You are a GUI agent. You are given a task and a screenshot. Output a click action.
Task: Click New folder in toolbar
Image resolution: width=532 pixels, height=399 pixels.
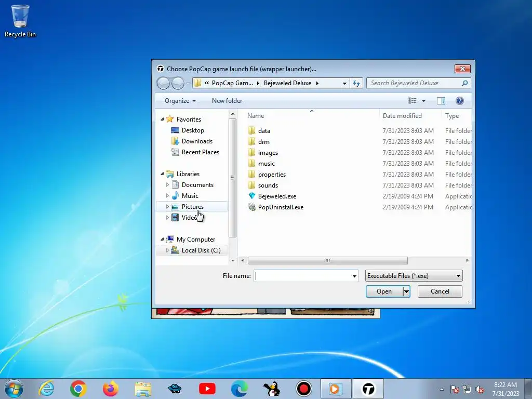pyautogui.click(x=227, y=101)
